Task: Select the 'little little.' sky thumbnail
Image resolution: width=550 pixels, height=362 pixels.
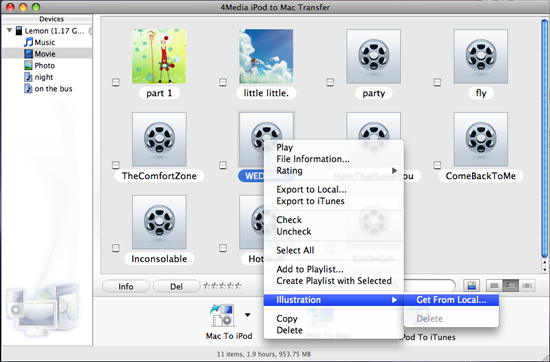Action: click(x=266, y=56)
